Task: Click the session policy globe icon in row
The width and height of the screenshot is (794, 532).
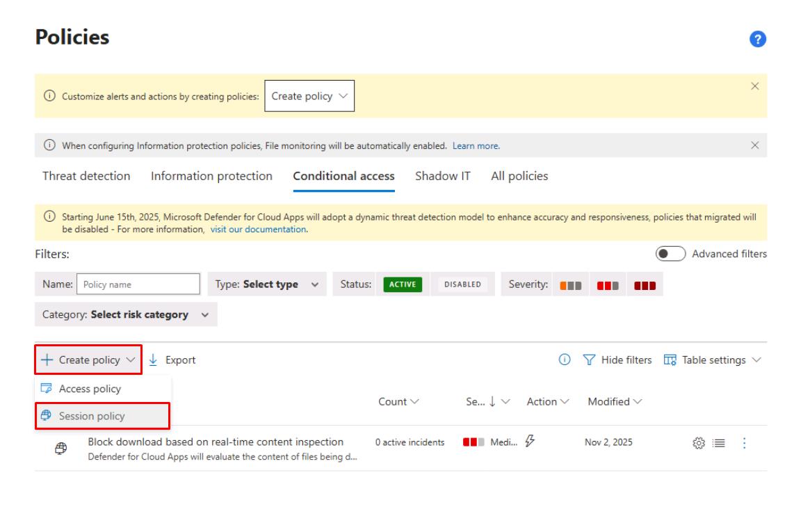Action: tap(60, 449)
